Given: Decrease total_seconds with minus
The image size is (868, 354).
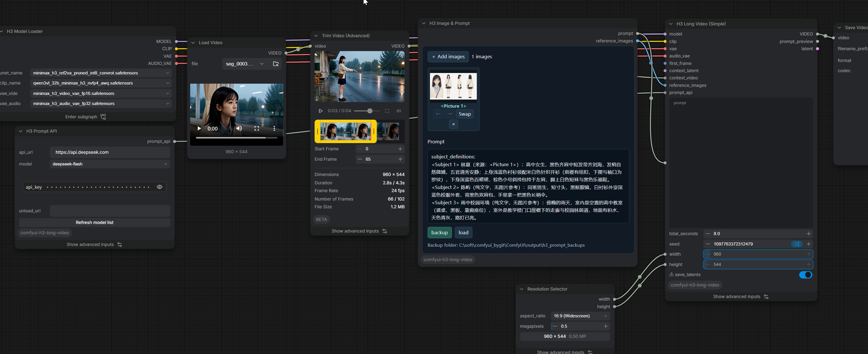Looking at the screenshot, I should point(708,233).
